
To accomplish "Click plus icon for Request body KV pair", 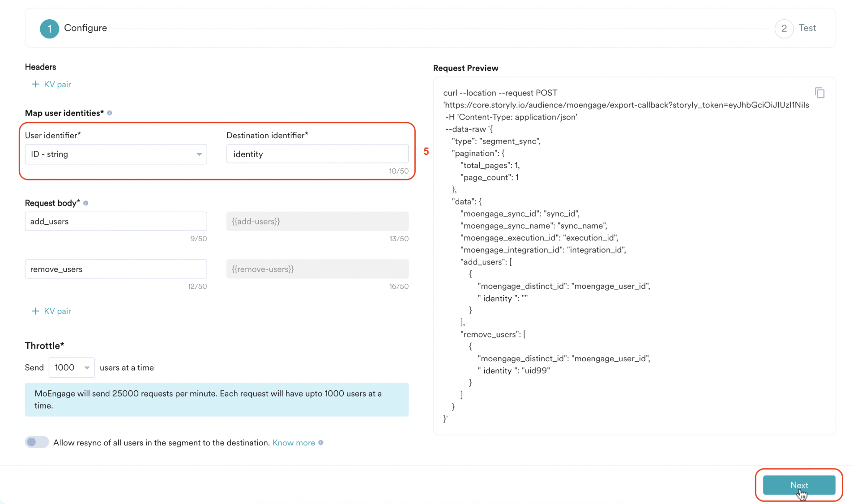I will click(35, 311).
